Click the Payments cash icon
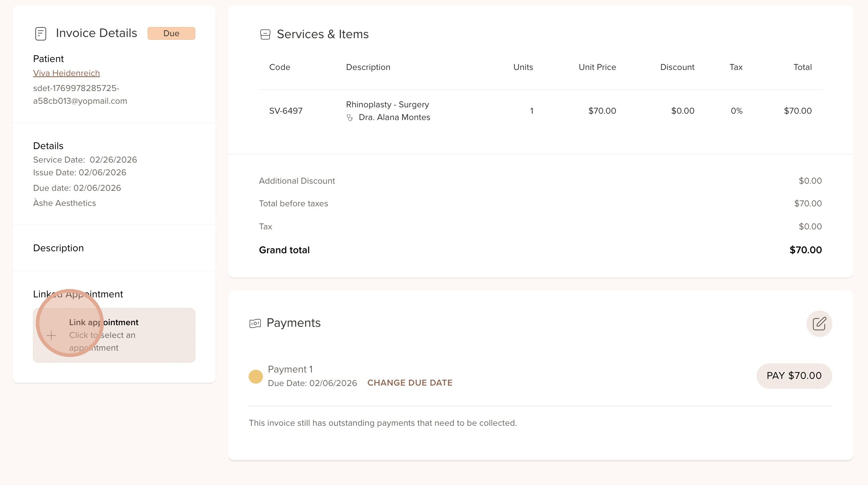Screen dimensions: 868x485 tap(255, 323)
